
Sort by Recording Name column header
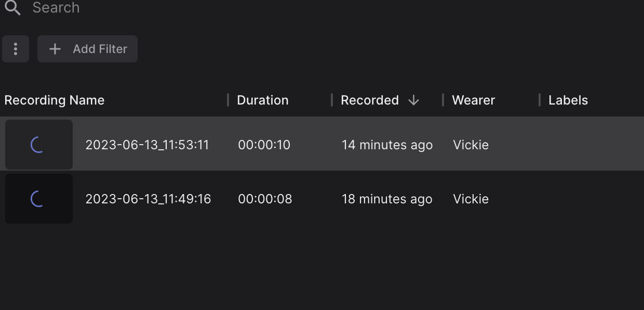pos(55,100)
